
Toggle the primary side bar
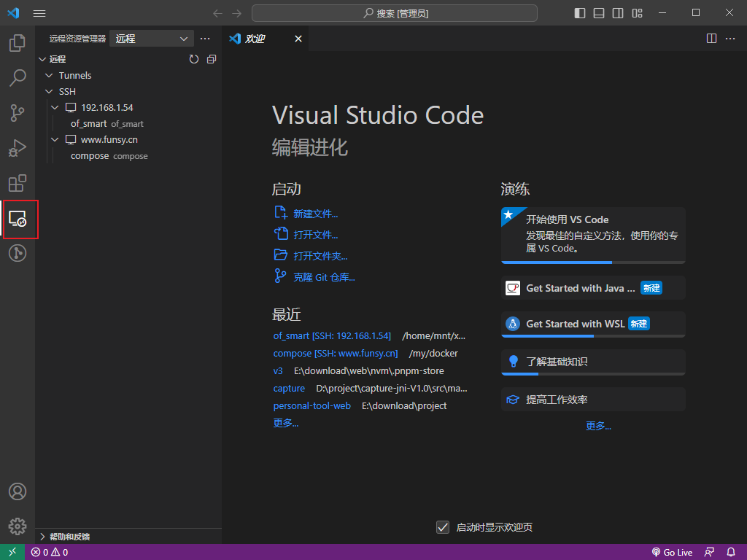[580, 13]
